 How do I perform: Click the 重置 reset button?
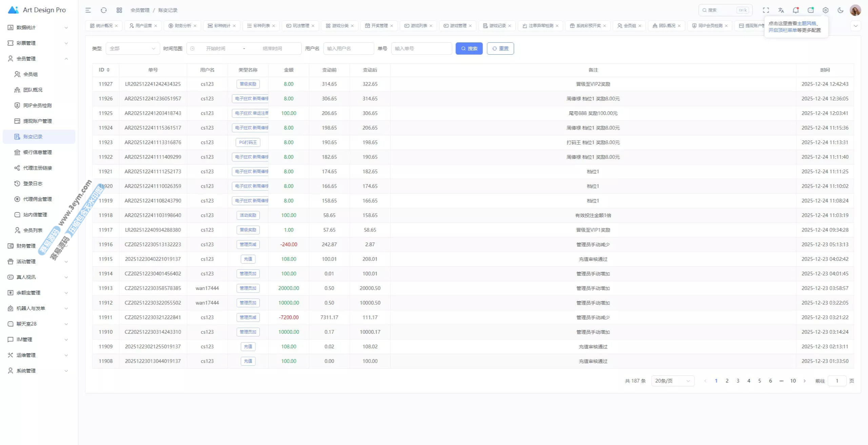coord(500,49)
